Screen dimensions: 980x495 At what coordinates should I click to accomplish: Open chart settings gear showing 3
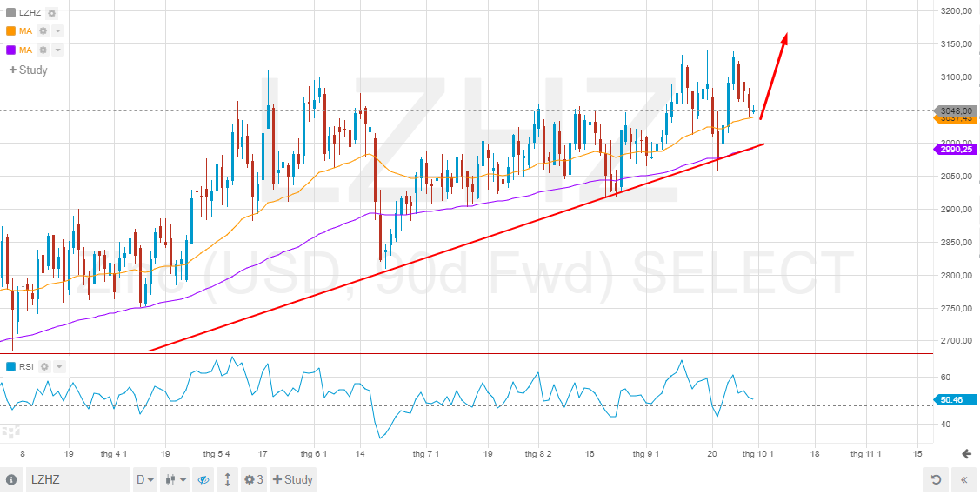coord(253,480)
